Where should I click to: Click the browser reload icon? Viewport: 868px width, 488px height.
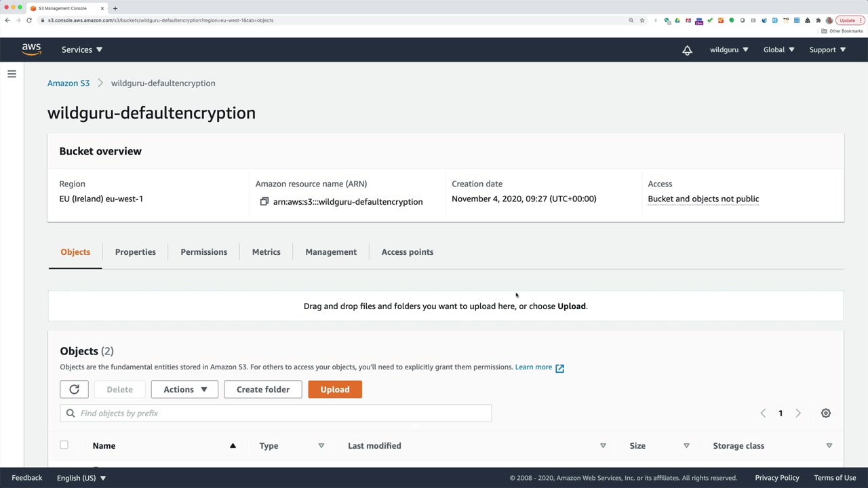[x=29, y=20]
